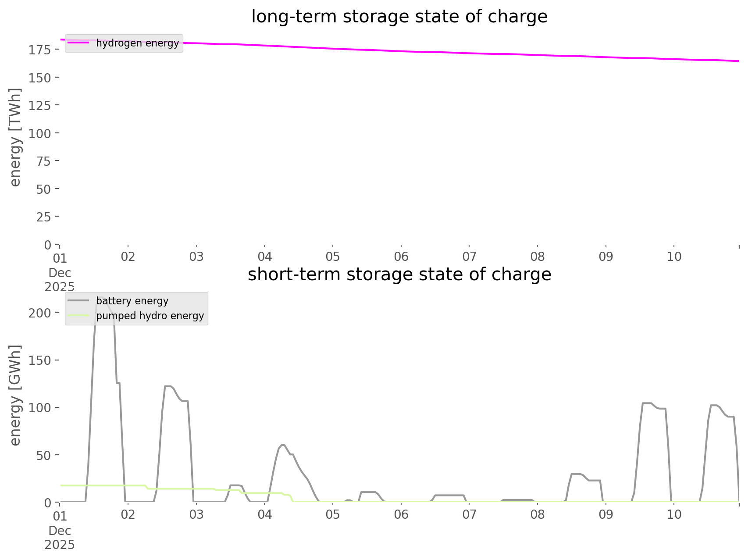The height and width of the screenshot is (560, 748).
Task: Click the energy [TWh] y-axis label
Action: tap(15, 137)
